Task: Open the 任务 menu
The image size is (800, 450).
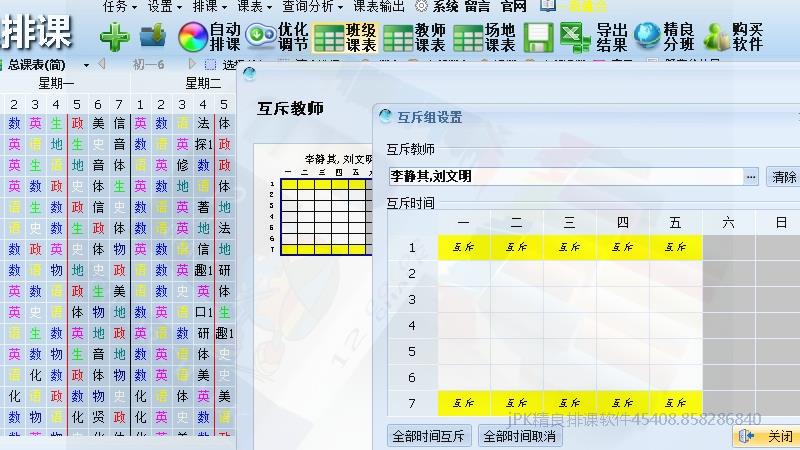Action: [120, 6]
